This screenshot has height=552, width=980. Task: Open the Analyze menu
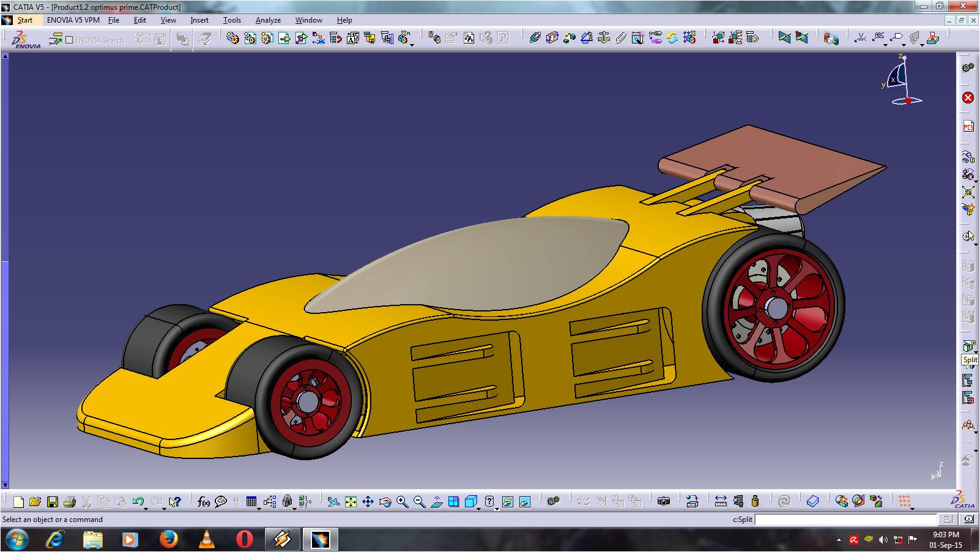268,20
